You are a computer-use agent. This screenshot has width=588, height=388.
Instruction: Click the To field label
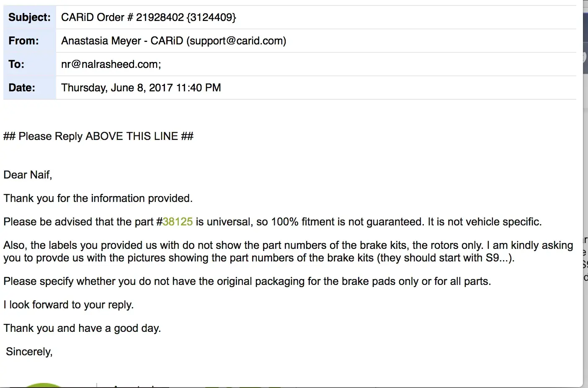16,64
